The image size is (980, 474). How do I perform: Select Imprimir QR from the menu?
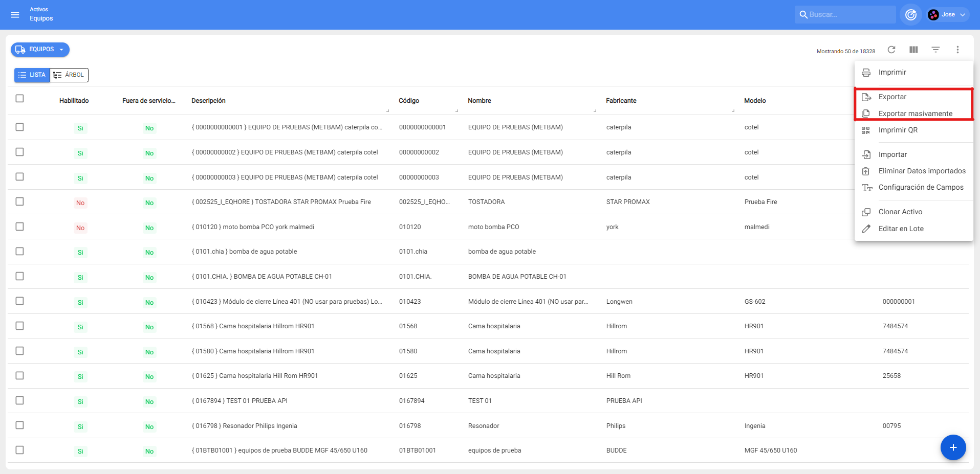[x=898, y=130]
